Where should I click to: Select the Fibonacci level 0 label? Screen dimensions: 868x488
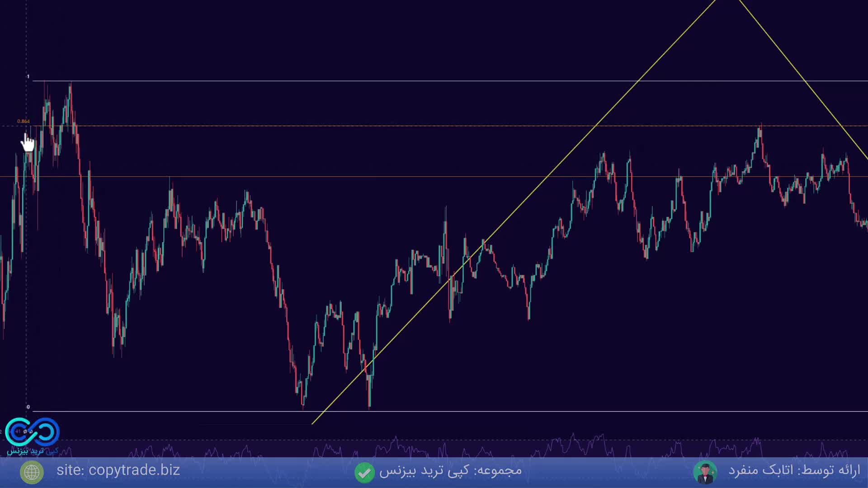(x=28, y=407)
